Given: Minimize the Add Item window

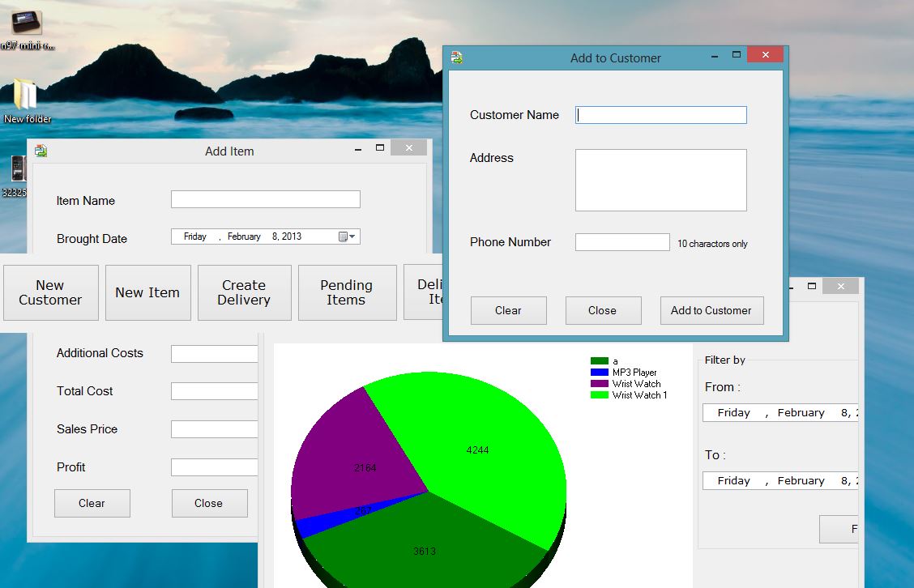Looking at the screenshot, I should [358, 149].
